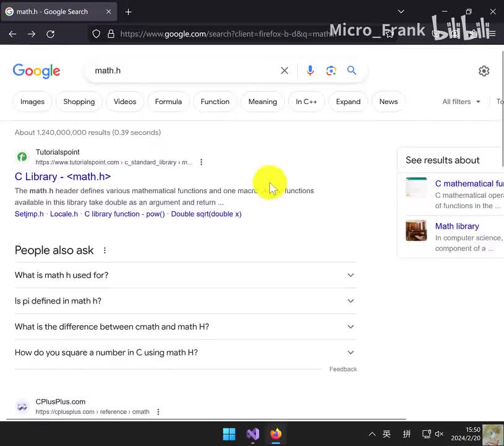This screenshot has width=504, height=446.
Task: Click into the math.h search field
Action: click(x=183, y=71)
